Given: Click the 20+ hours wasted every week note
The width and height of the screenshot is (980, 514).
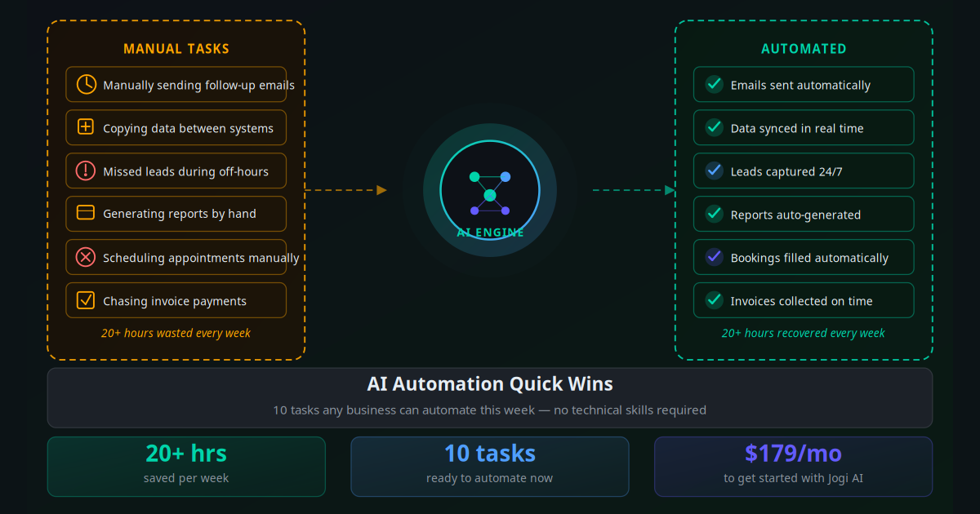Looking at the screenshot, I should 176,333.
